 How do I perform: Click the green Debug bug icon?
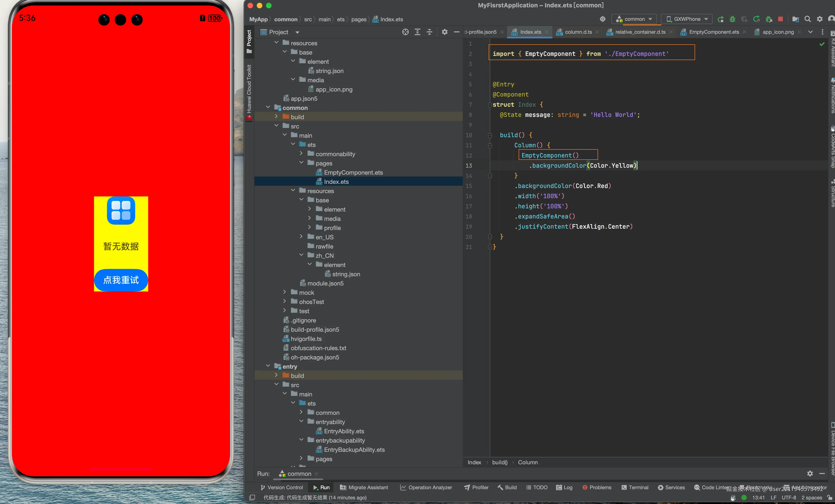coord(732,19)
